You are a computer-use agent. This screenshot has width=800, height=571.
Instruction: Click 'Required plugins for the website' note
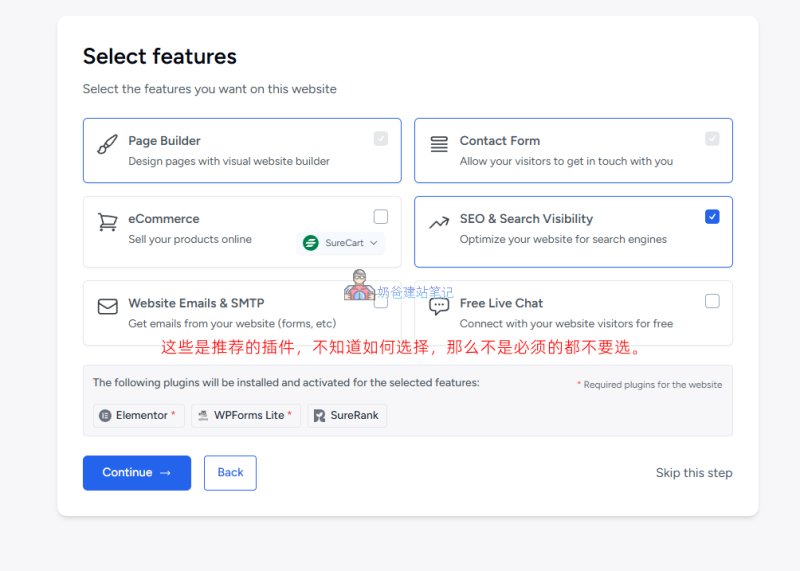[x=649, y=385]
